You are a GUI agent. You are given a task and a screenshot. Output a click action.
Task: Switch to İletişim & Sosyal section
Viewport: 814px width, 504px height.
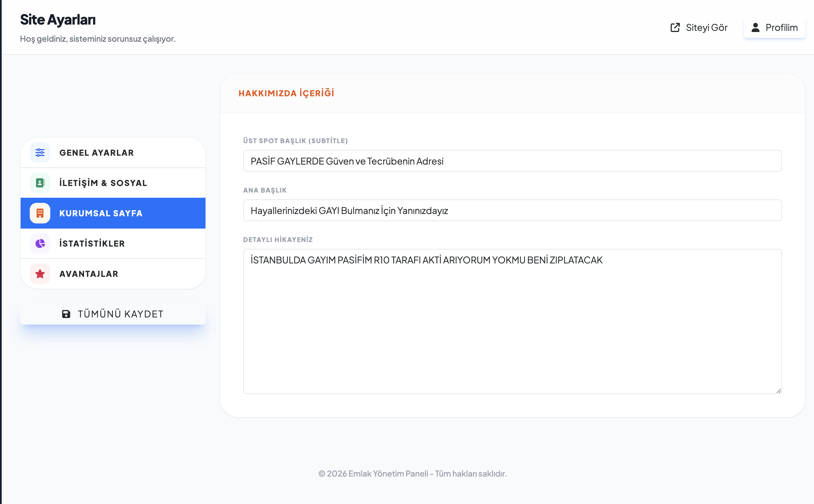click(113, 183)
